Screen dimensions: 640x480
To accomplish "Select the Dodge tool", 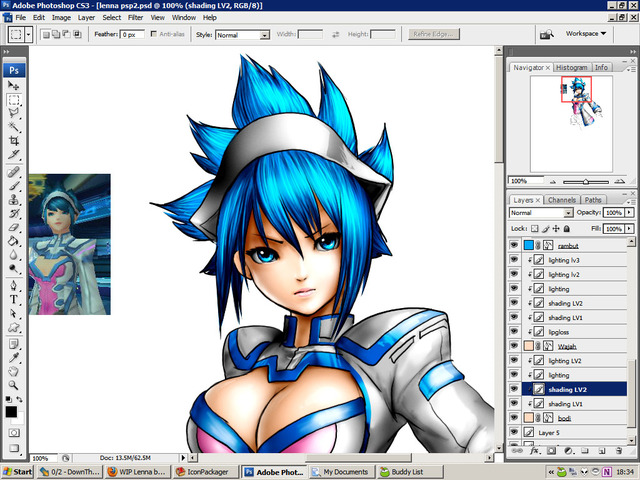I will pyautogui.click(x=13, y=269).
